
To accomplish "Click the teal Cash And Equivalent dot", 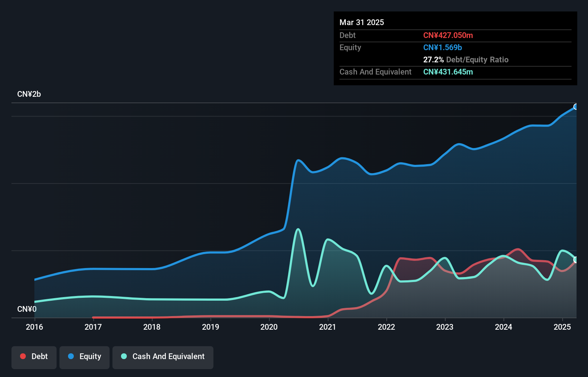I will pos(124,356).
